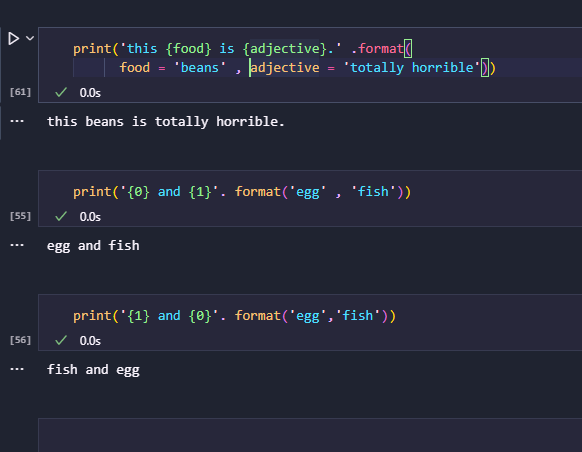This screenshot has width=582, height=452.
Task: Open output menu for 'fish and egg' output
Action: pos(17,369)
